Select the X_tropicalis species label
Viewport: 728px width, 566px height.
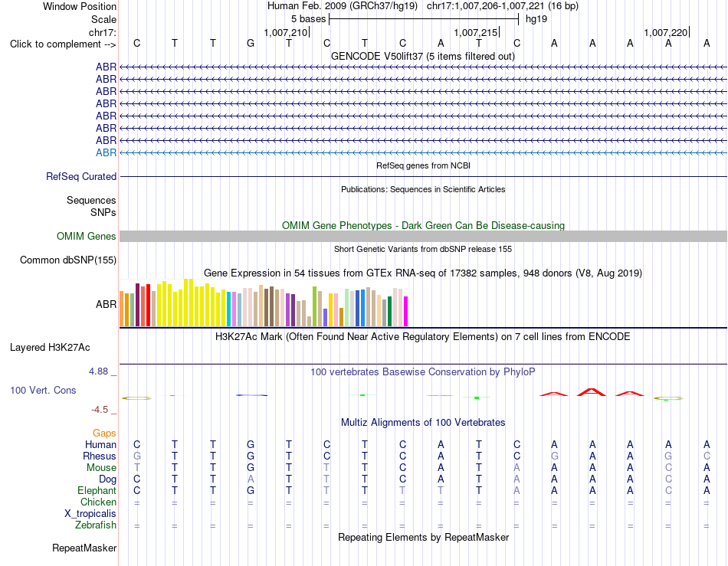(x=90, y=514)
